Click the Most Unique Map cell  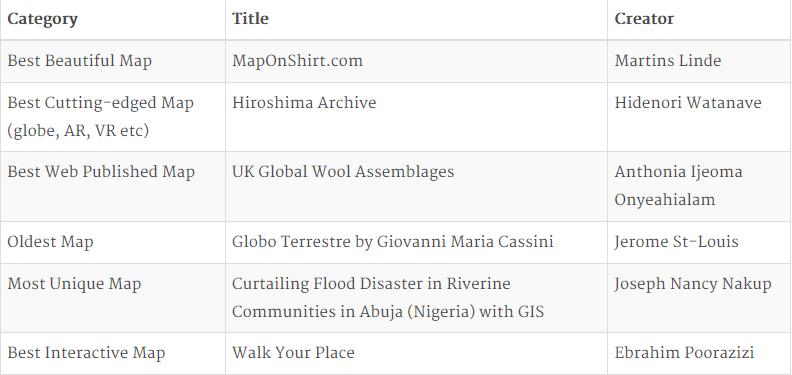tap(74, 284)
